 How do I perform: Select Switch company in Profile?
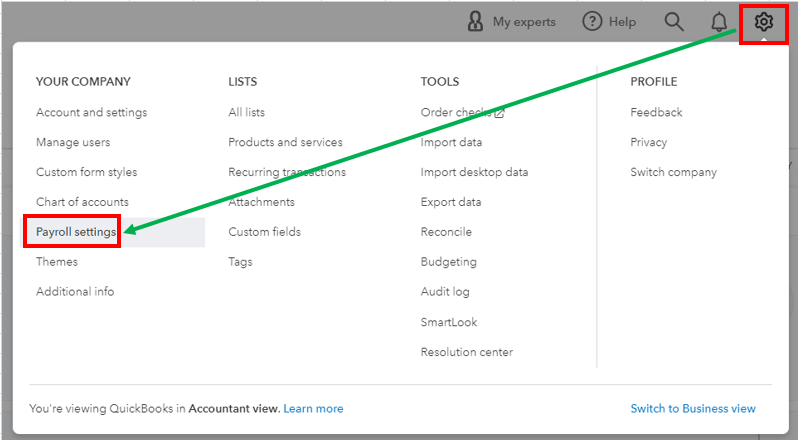pyautogui.click(x=673, y=172)
